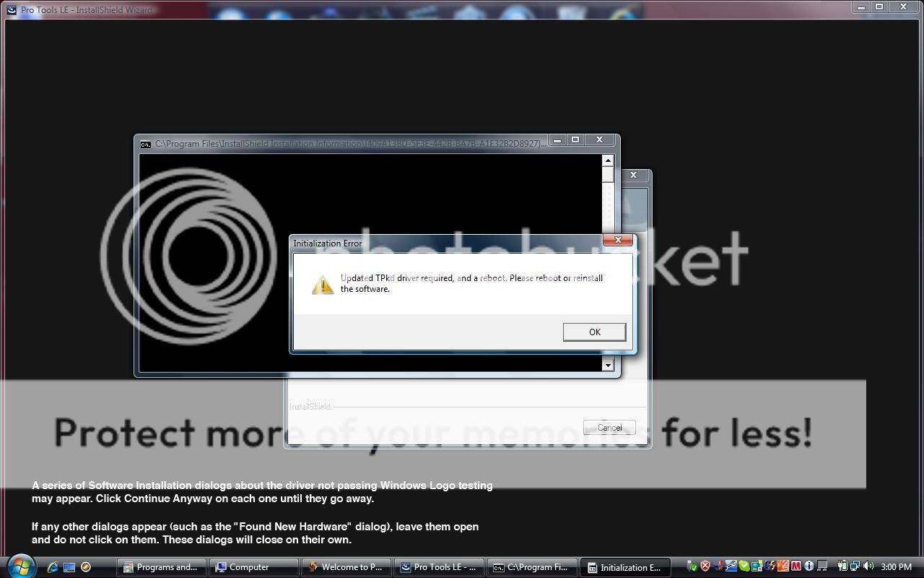Click the red McAfee M tray icon
924x578 pixels.
[796, 566]
